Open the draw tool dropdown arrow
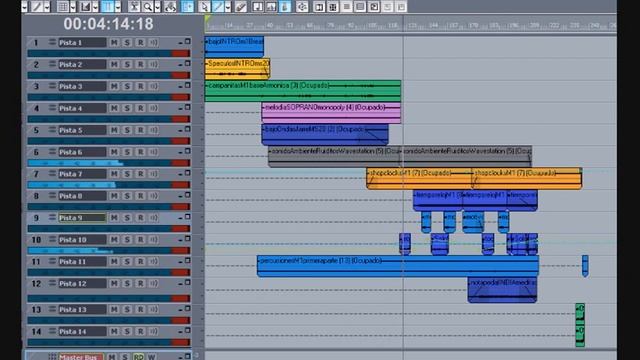Screen dimensions: 640x360 47,7
